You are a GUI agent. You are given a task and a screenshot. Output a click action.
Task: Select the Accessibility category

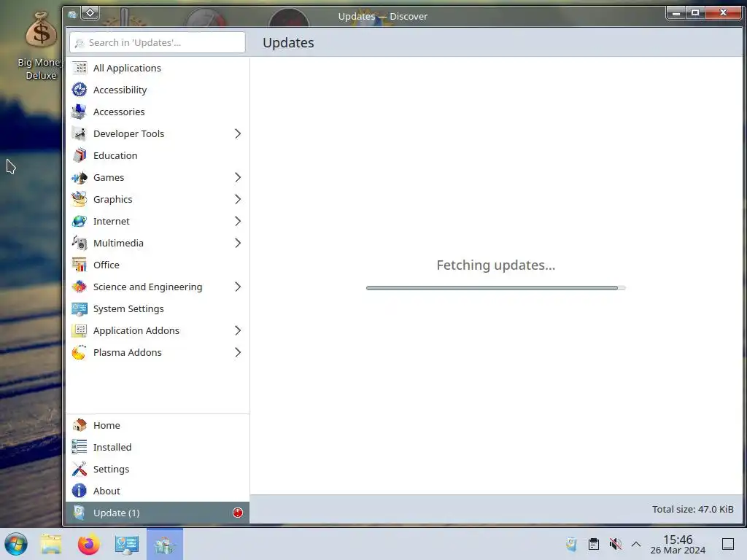pyautogui.click(x=158, y=90)
